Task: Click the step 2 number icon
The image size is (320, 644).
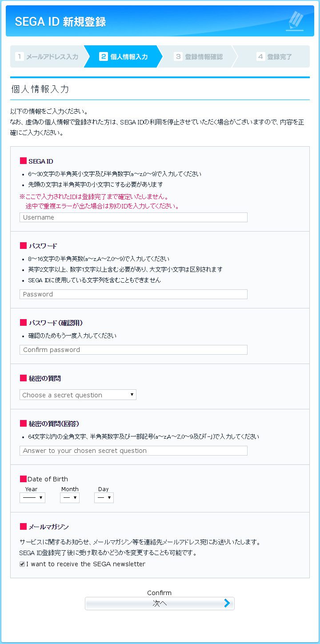Action: (x=104, y=56)
